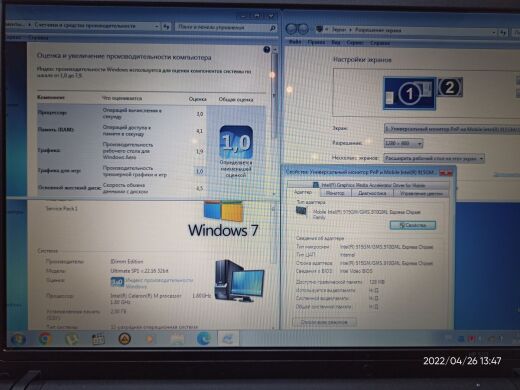Click the Настройки экранов heading

[362, 60]
